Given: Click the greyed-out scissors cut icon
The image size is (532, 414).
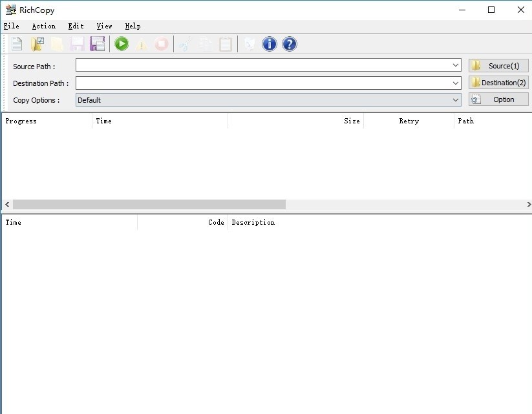Looking at the screenshot, I should [x=186, y=44].
